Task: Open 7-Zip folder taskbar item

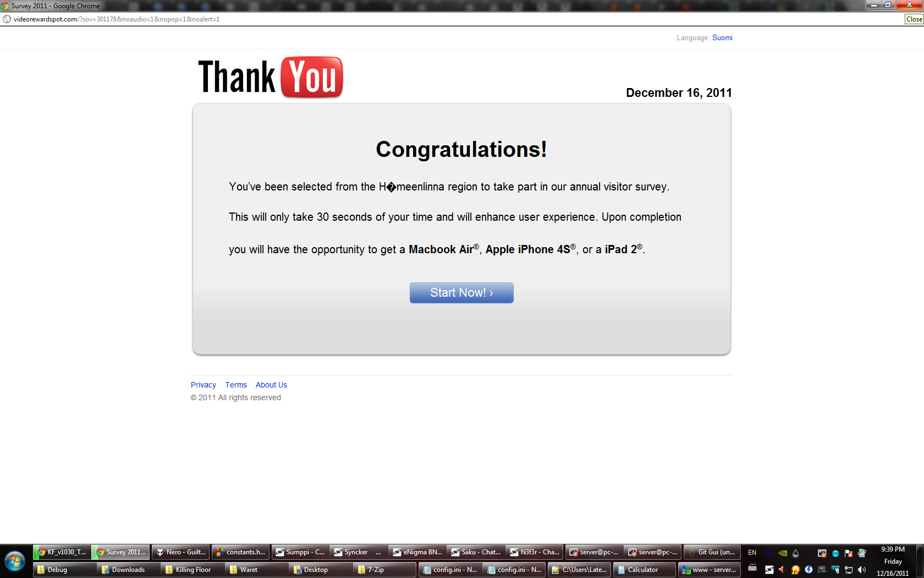Action: pyautogui.click(x=385, y=570)
